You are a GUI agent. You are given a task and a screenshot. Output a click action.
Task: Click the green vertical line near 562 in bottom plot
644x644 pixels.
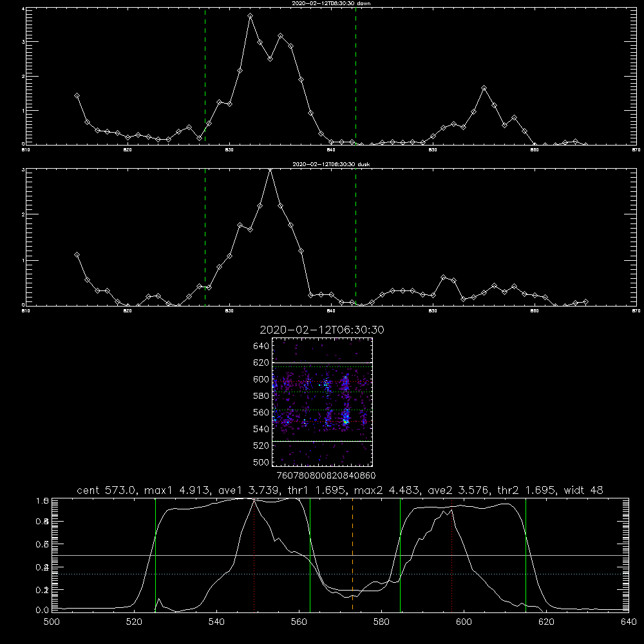(x=310, y=554)
